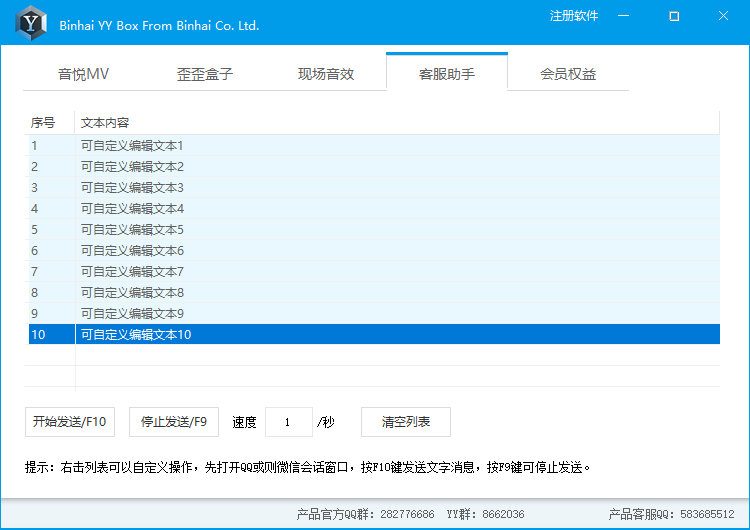Switch to the 音悦MV tab
Viewport: 750px width, 530px height.
tap(84, 74)
